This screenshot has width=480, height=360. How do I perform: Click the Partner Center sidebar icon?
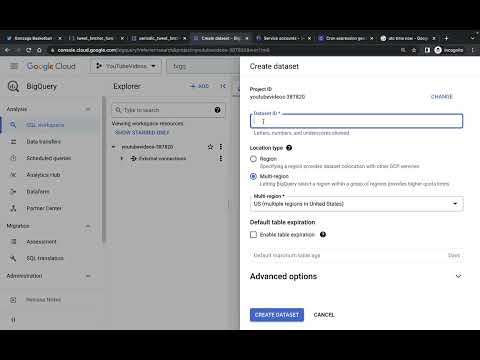coord(13,208)
